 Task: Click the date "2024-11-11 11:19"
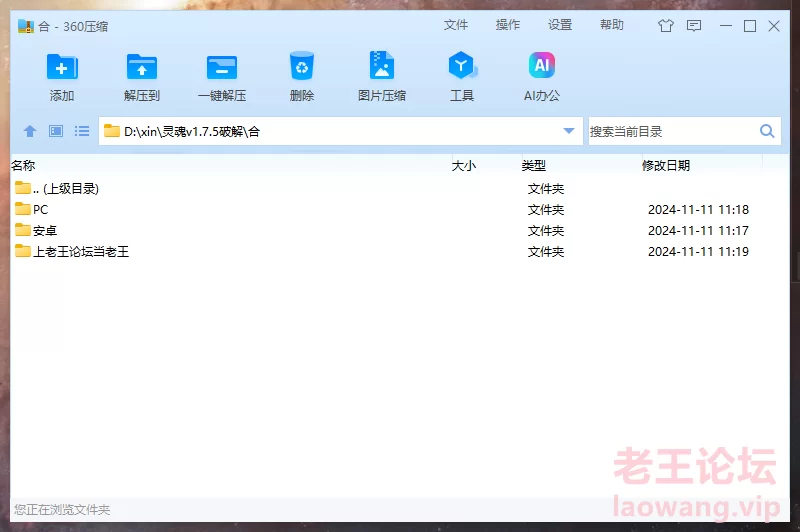click(x=698, y=251)
